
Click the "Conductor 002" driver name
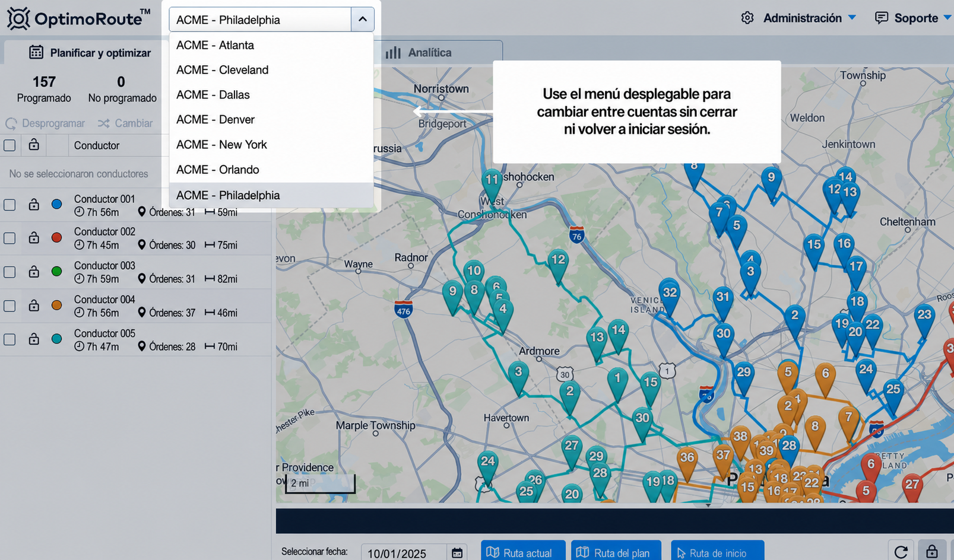point(104,231)
